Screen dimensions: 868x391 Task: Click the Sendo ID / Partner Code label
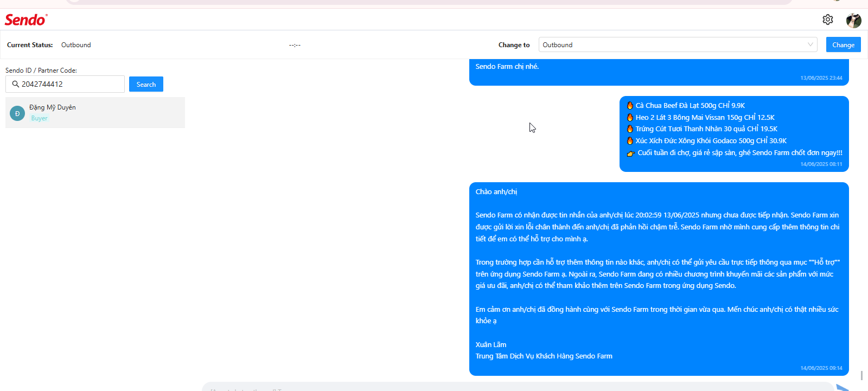[41, 70]
